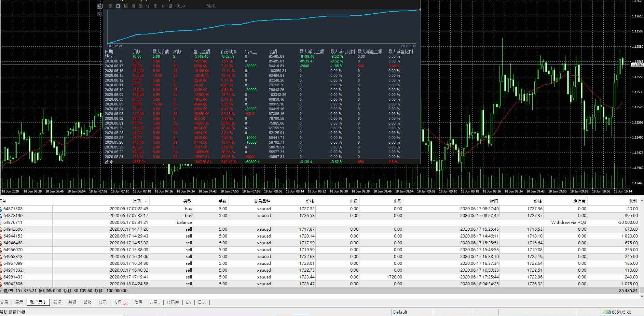Click the 1.12562 current price label on chart
This screenshot has height=316, width=644.
638,64
